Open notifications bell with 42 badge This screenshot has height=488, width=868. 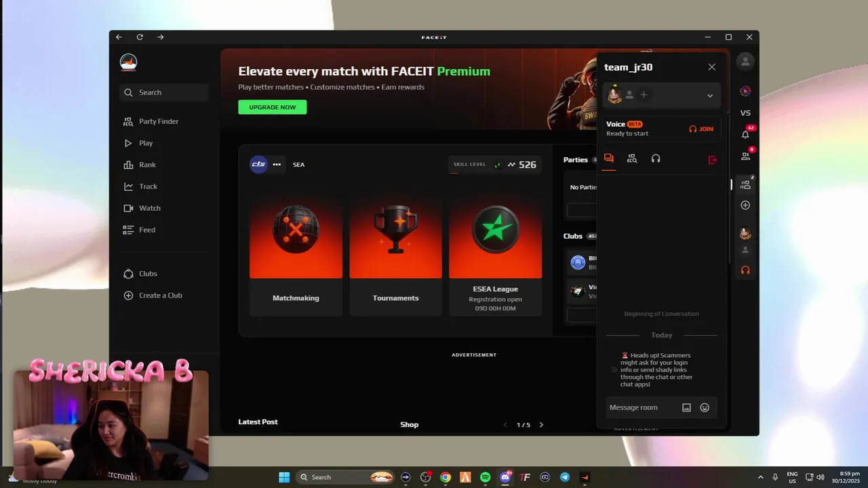pyautogui.click(x=745, y=134)
